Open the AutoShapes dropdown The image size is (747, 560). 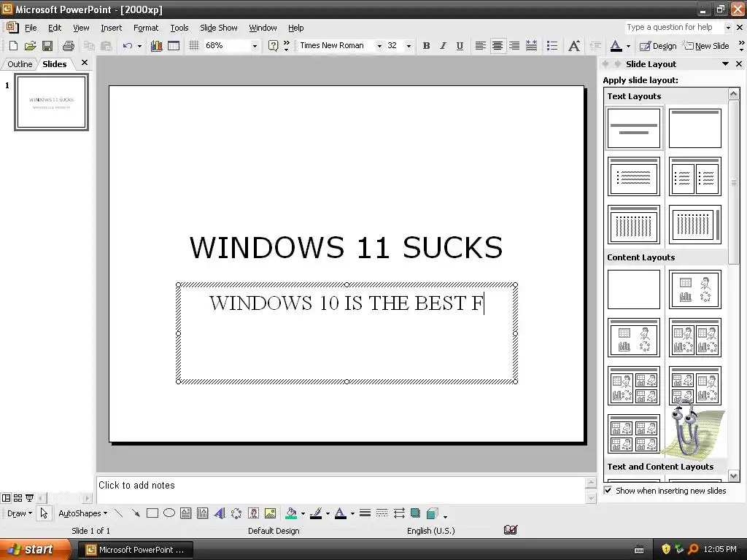83,513
